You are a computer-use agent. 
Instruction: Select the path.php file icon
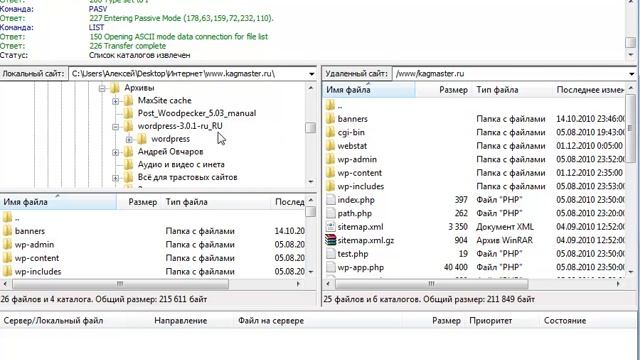pos(331,213)
